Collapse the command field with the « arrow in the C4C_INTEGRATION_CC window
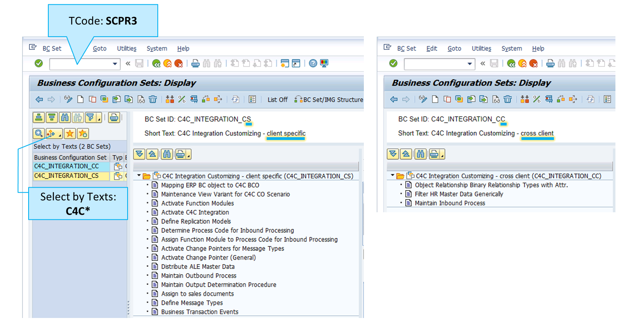This screenshot has height=322, width=644. 483,63
